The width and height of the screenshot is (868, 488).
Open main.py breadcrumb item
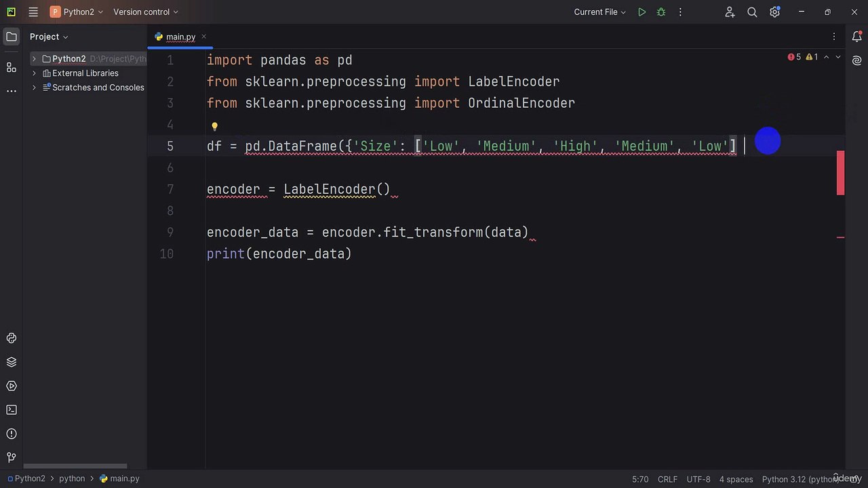coord(119,479)
